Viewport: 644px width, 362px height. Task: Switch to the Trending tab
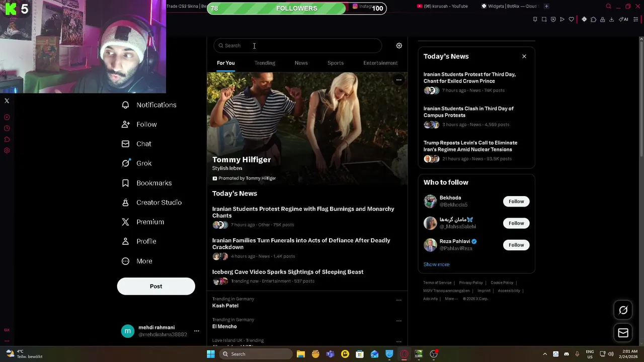point(265,63)
